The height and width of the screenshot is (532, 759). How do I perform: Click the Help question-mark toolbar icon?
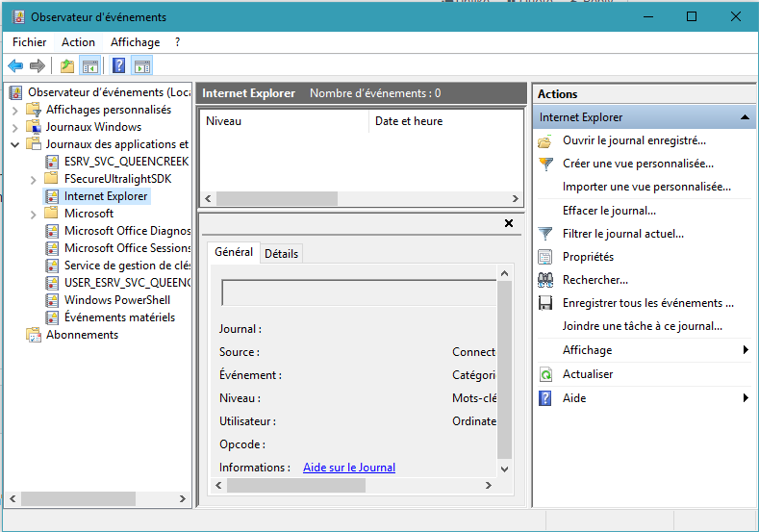point(118,65)
